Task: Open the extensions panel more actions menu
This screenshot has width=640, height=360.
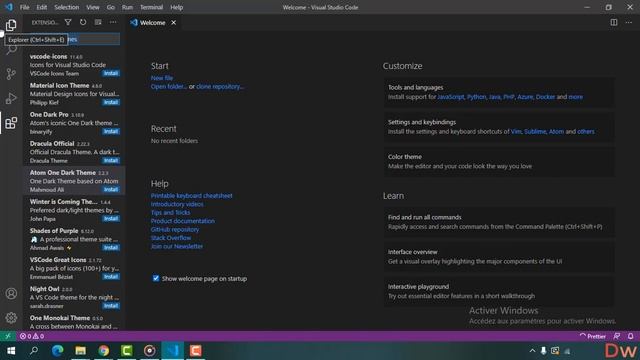Action: coord(113,22)
